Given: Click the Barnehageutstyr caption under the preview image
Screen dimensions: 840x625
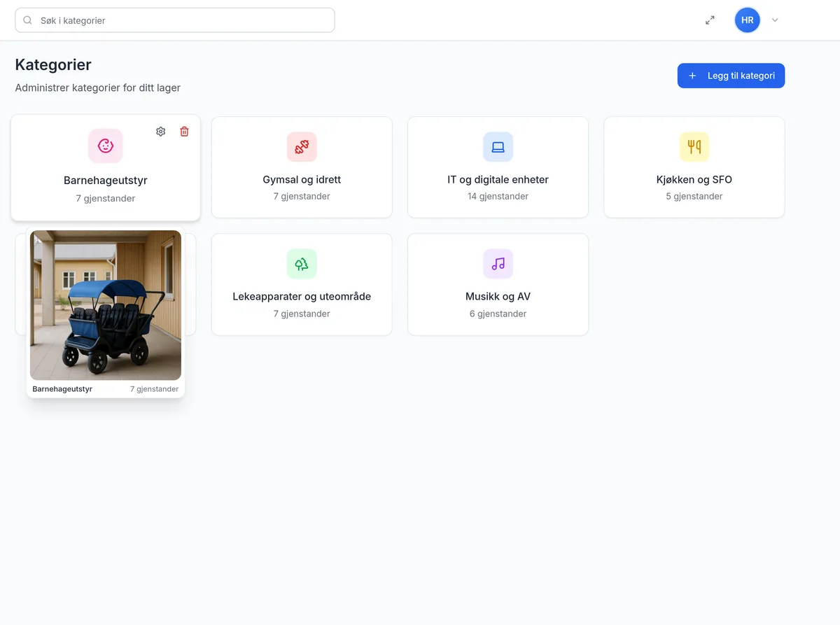Looking at the screenshot, I should 62,389.
